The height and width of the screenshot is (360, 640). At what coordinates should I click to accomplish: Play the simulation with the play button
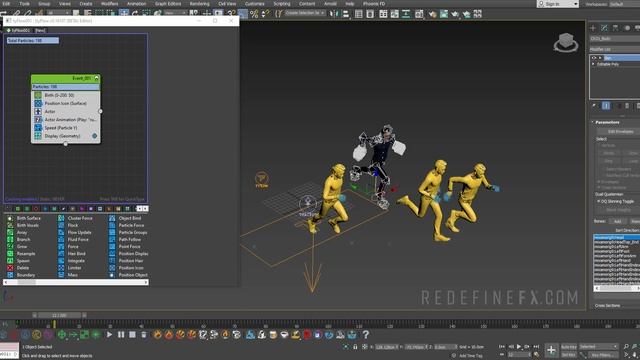tap(109, 335)
